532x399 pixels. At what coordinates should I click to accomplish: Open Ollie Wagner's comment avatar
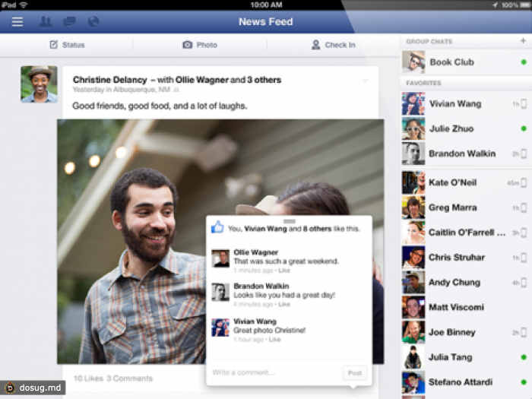coord(220,258)
